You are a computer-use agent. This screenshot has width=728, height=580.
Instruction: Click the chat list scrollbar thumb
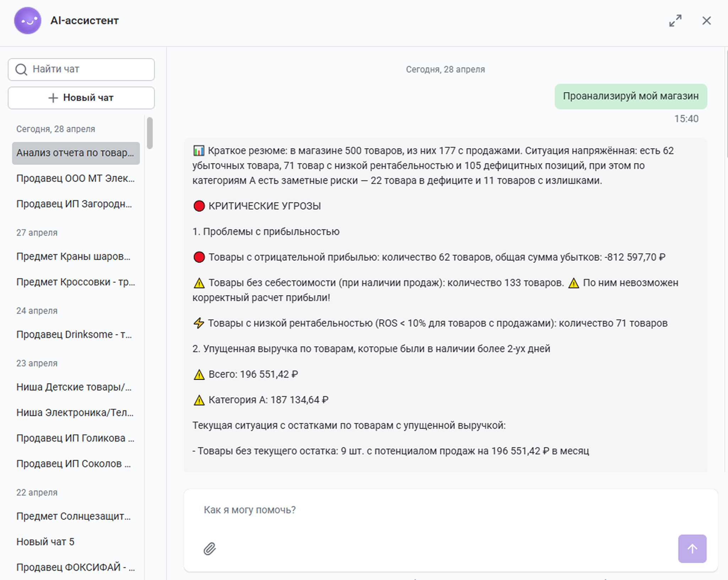click(150, 133)
